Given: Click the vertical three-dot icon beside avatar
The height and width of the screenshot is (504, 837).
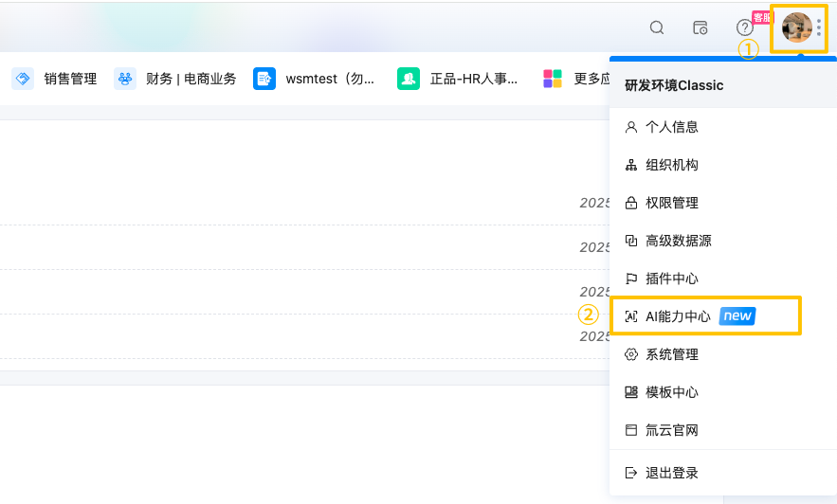Looking at the screenshot, I should tap(820, 27).
